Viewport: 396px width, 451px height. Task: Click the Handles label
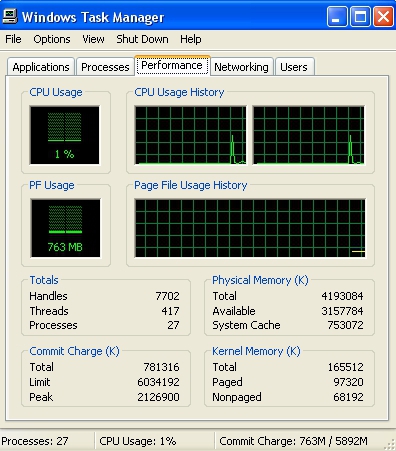click(x=48, y=296)
